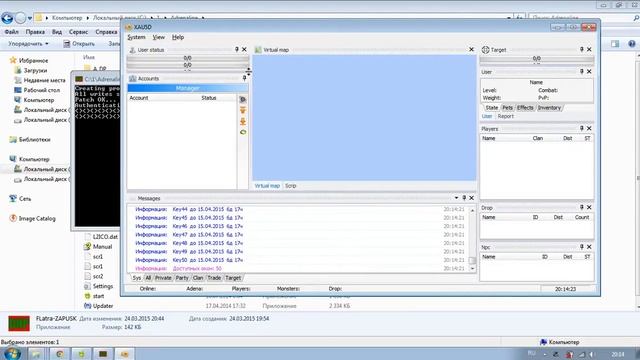Select the Effects tab
Viewport: 640px width, 360px height.
pos(525,108)
